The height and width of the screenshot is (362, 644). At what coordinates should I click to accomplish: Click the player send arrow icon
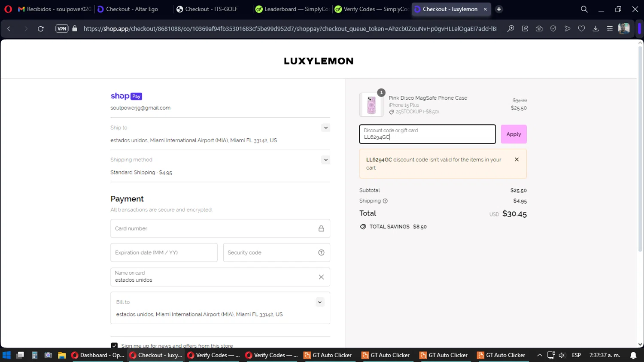click(568, 29)
